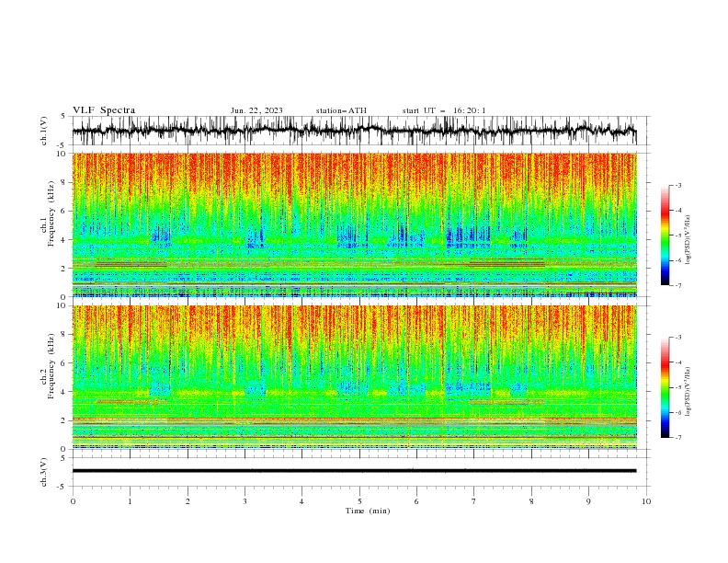
Task: Click Time axis tick label "3"
Action: pos(245,501)
